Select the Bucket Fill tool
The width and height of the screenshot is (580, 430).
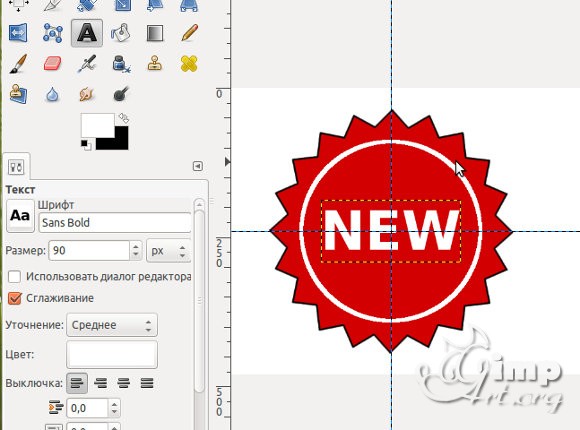click(121, 33)
